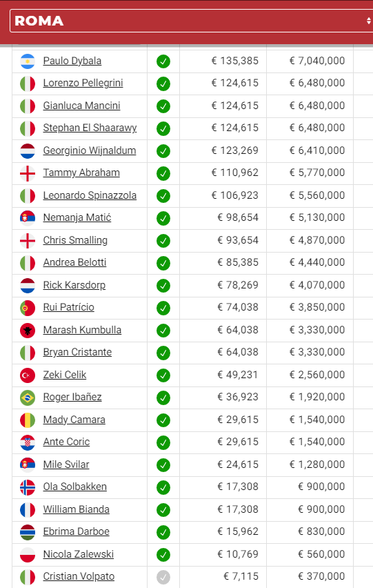The height and width of the screenshot is (588, 373).
Task: Click Albania flag beside Marash Kumbulla
Action: click(x=28, y=331)
